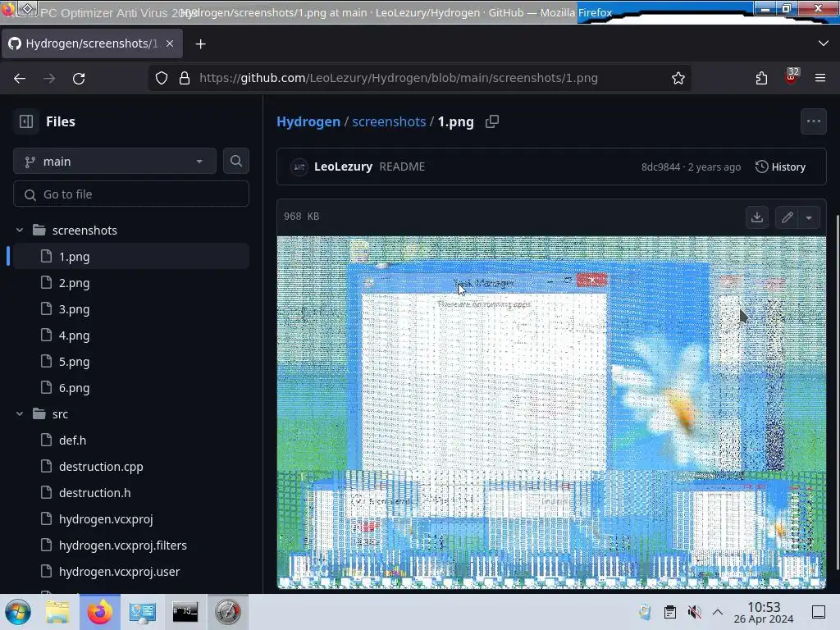Select 1.png in the file tree
The image size is (840, 630).
point(131,257)
